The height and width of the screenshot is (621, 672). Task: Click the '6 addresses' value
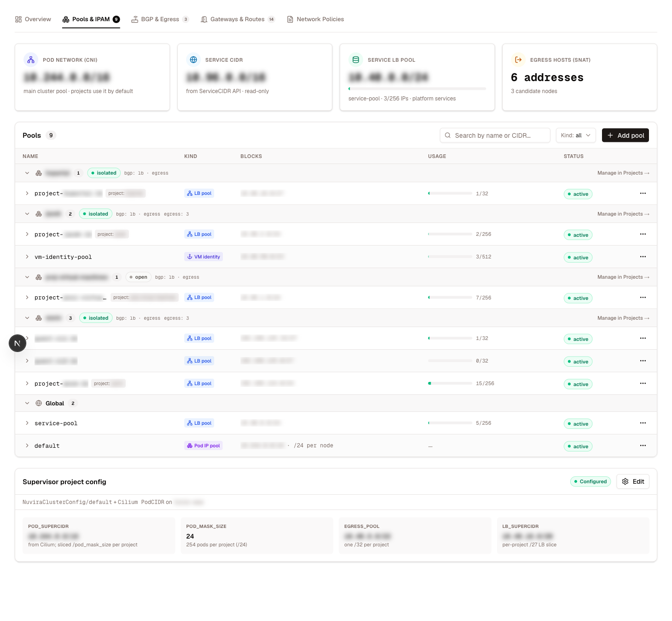547,77
